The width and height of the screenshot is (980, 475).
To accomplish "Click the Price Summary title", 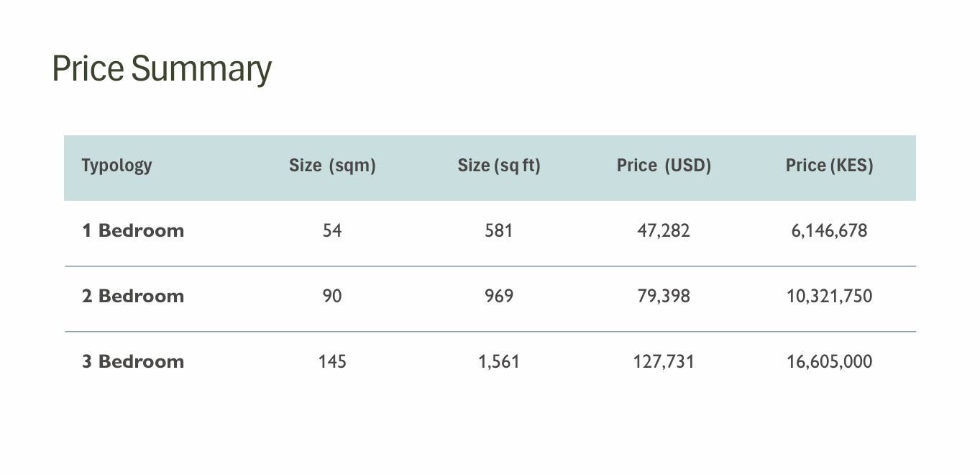I will click(x=162, y=69).
